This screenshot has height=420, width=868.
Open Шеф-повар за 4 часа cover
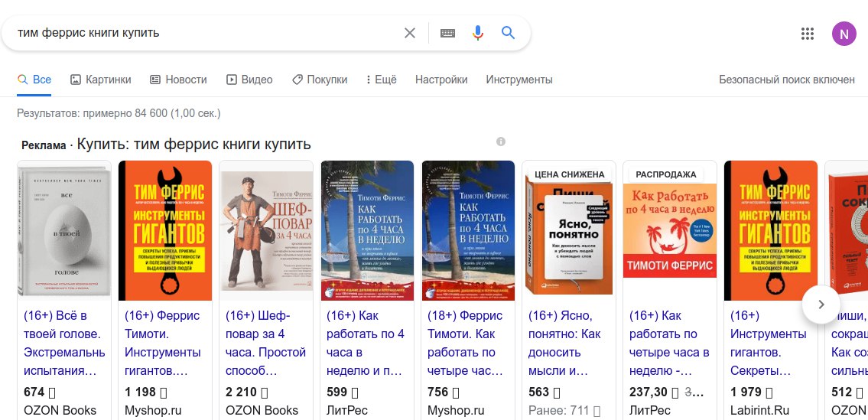[266, 230]
